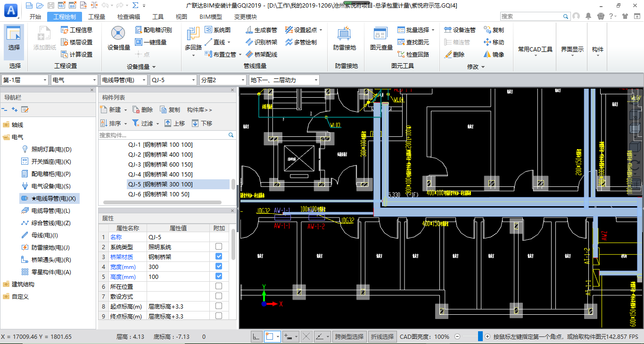The width and height of the screenshot is (644, 344).
Task: Click the brightness decrease minus button
Action: 457,336
